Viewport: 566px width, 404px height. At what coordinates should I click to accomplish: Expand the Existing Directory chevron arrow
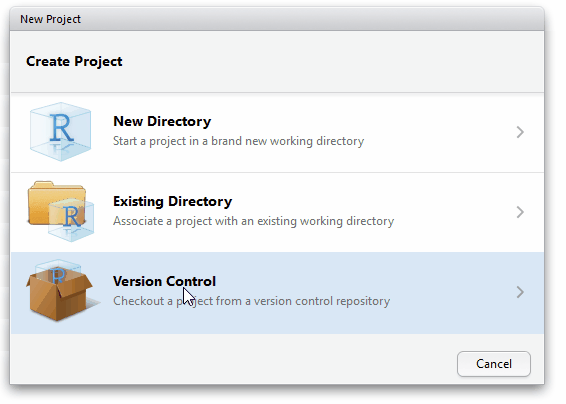click(520, 212)
